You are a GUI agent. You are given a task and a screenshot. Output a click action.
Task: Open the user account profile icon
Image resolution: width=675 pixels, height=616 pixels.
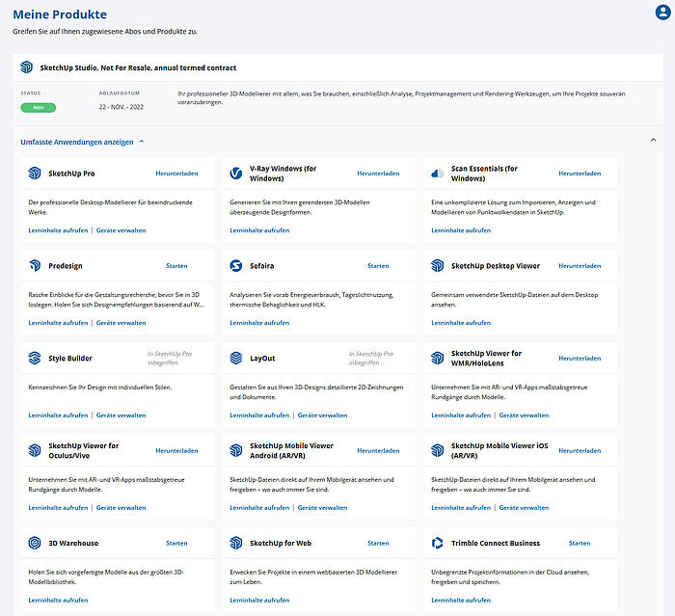pos(663,13)
